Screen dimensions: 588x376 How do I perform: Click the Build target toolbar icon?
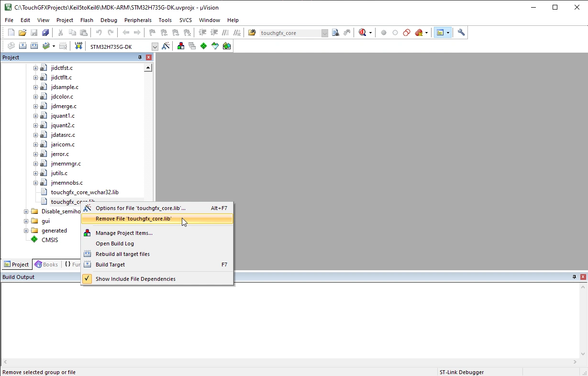[x=22, y=46]
